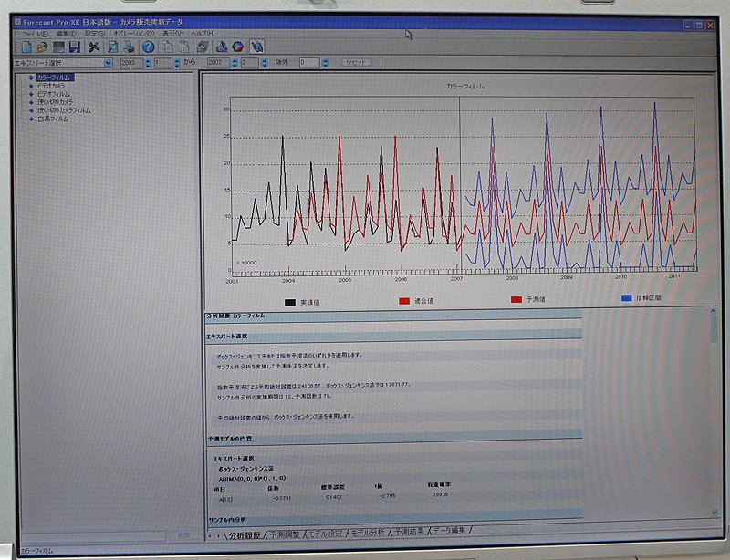Viewport: 730px width, 560px height.
Task: Click the start month 1 stepper arrows
Action: pyautogui.click(x=176, y=63)
